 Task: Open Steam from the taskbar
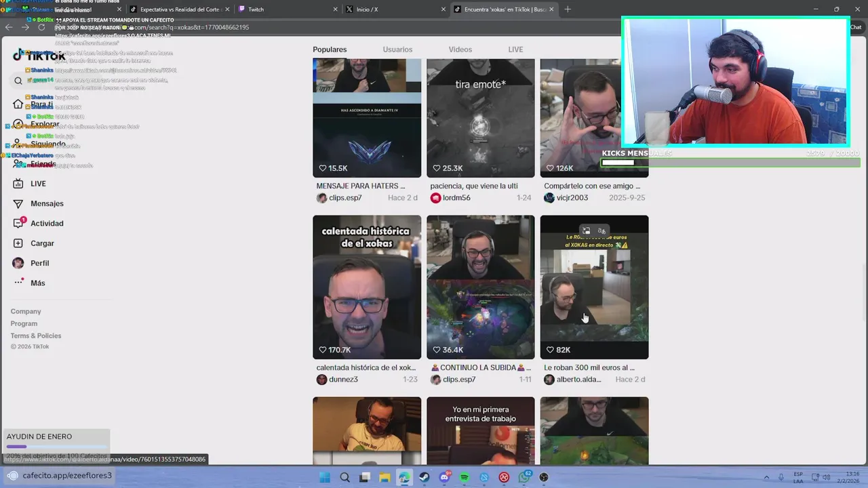tap(425, 477)
